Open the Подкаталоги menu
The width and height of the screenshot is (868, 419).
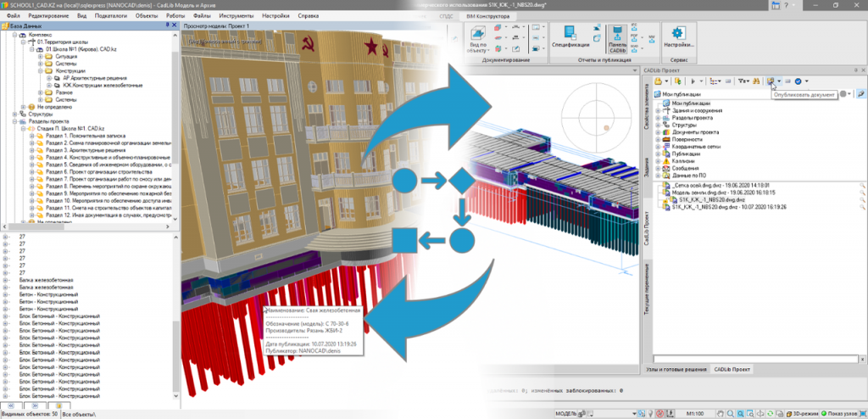[x=111, y=16]
